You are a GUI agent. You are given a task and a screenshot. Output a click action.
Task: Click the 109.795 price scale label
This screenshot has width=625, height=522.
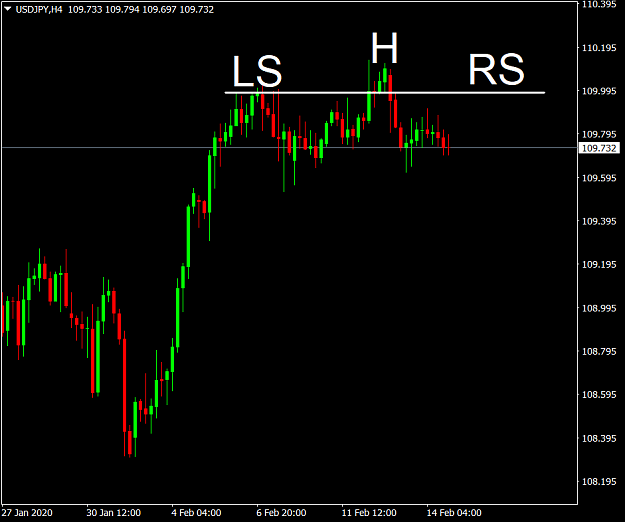tap(599, 134)
